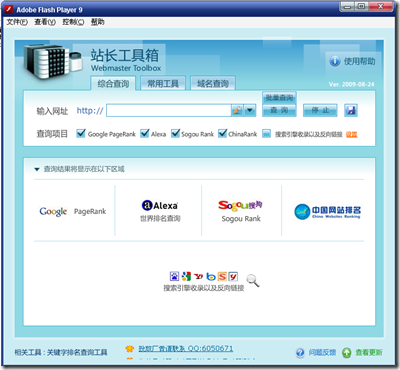Image resolution: width=400 pixels, height=370 pixels.
Task: Click the Youdao search engine icon
Action: [x=233, y=276]
